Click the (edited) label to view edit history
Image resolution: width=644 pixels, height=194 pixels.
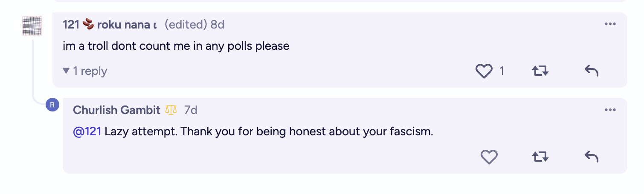coord(186,25)
